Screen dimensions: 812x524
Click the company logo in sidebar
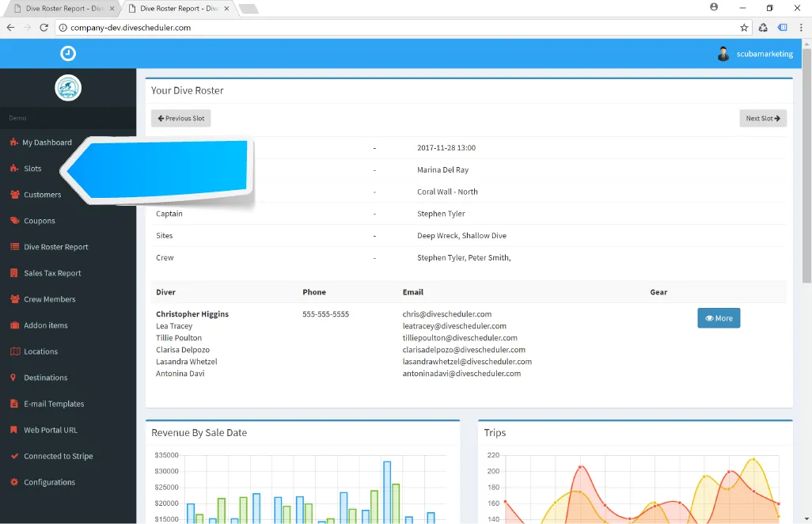click(68, 88)
